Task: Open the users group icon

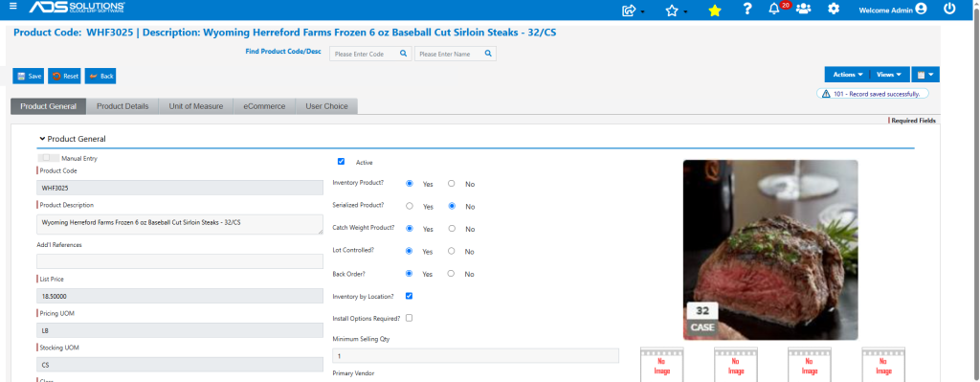Action: click(803, 9)
